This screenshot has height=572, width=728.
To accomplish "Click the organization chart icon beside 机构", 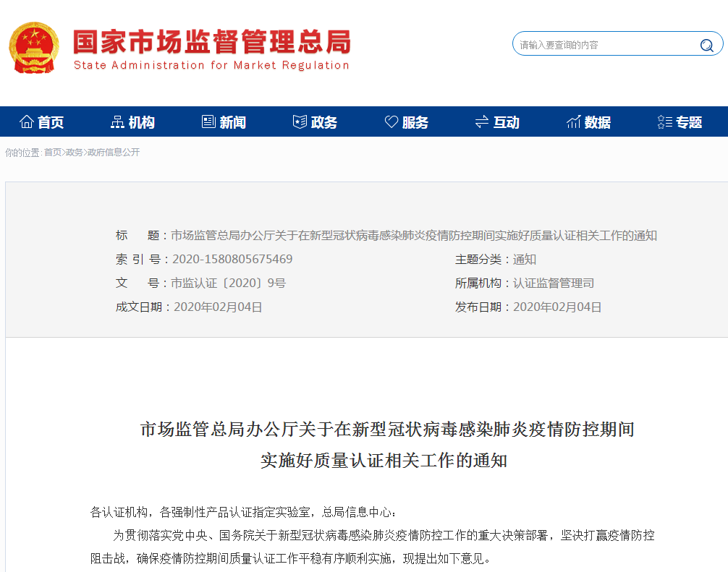I will [117, 122].
